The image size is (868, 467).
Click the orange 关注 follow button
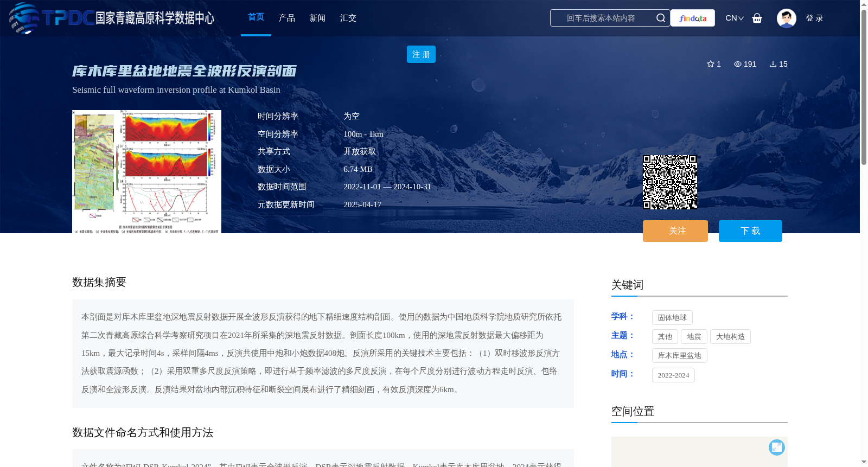click(x=675, y=231)
